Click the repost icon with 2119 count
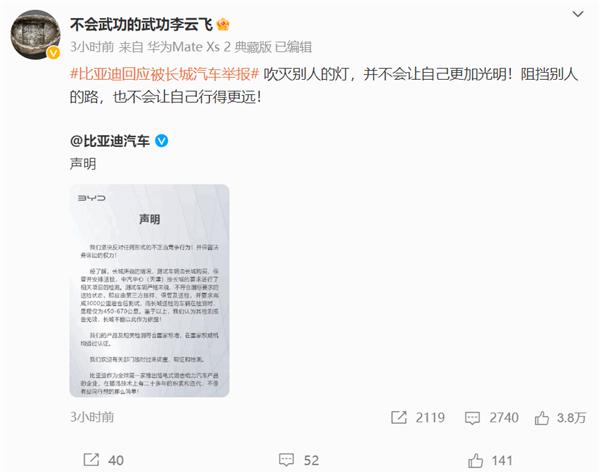This screenshot has height=474, width=600. [x=399, y=417]
